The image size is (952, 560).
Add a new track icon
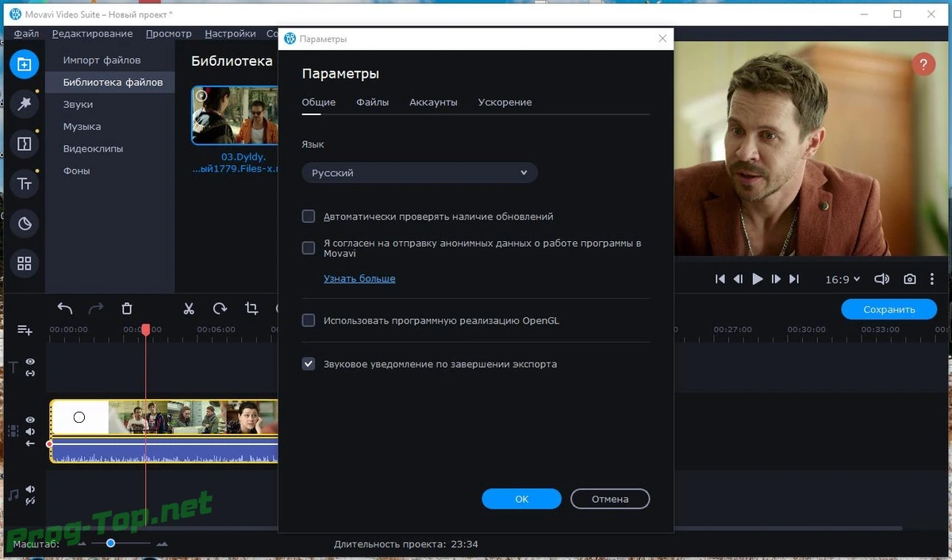point(25,330)
